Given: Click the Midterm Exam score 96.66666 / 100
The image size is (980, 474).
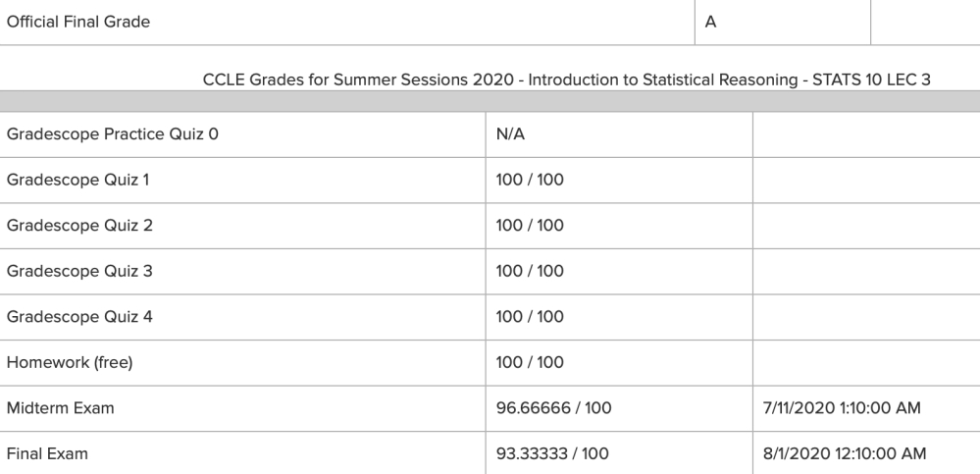Looking at the screenshot, I should 553,408.
